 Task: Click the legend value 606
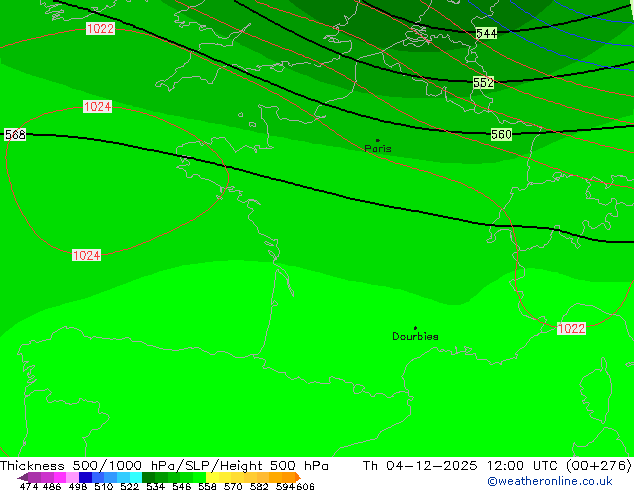pos(305,486)
